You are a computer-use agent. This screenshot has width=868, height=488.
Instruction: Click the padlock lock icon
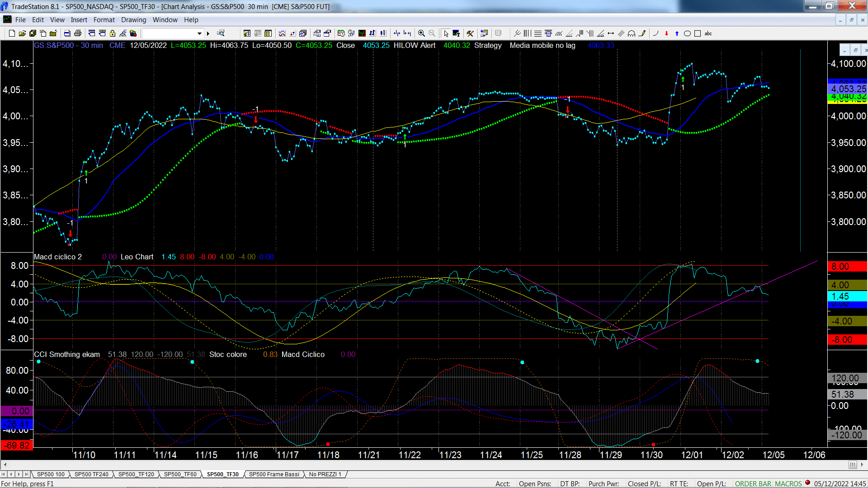(x=113, y=33)
